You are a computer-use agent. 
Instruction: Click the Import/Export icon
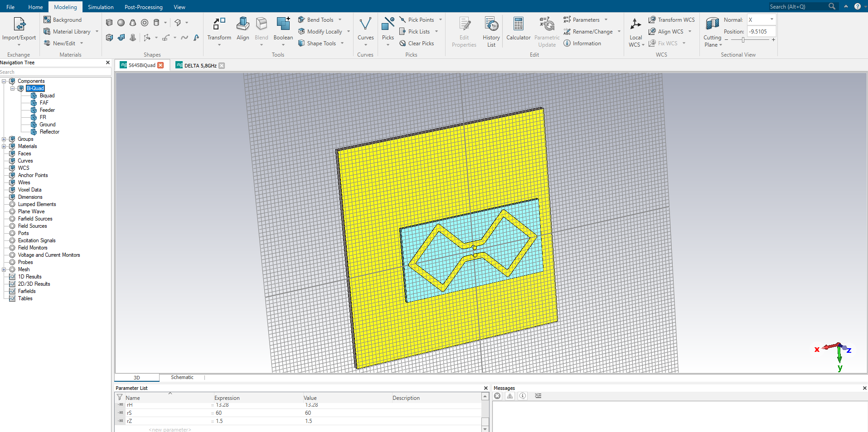(x=19, y=24)
